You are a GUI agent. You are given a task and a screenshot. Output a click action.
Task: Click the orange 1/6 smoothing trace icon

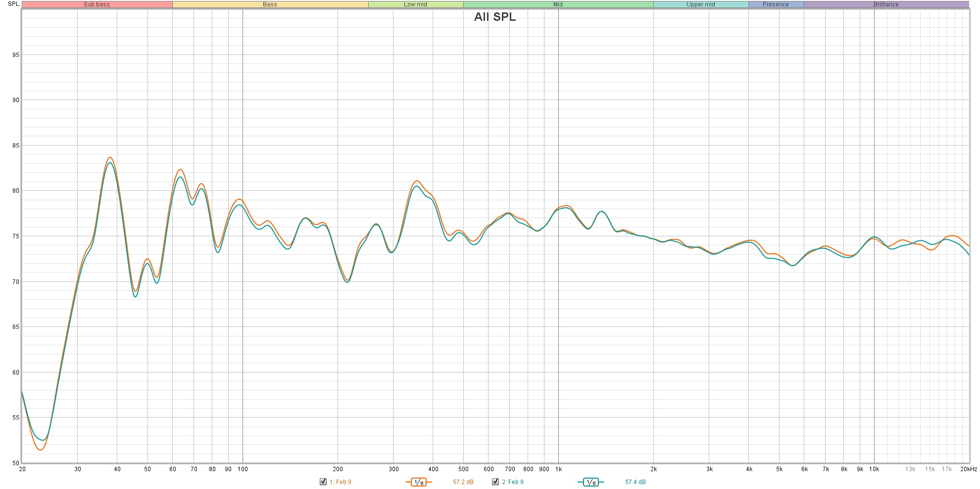coord(419,482)
